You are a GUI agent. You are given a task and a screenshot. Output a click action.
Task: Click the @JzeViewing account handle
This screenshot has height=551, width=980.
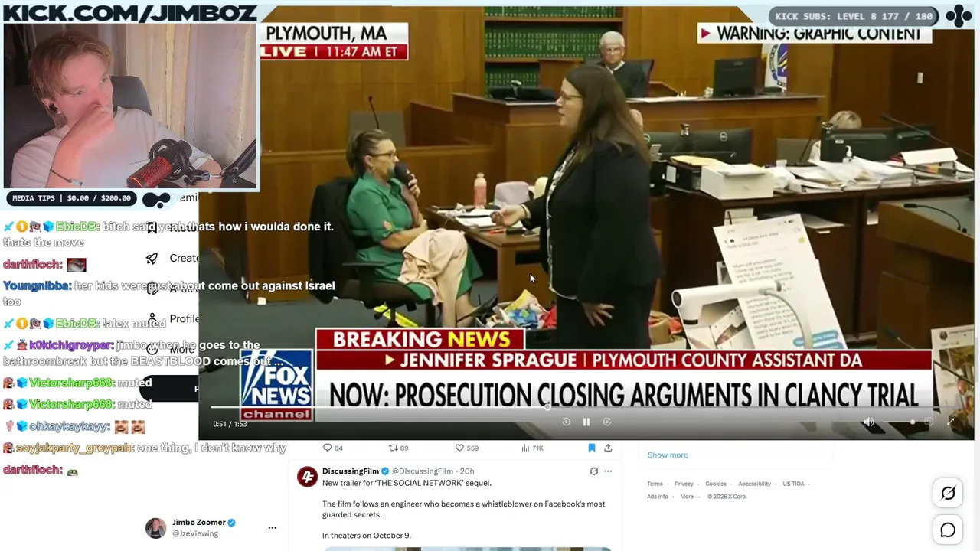point(195,533)
